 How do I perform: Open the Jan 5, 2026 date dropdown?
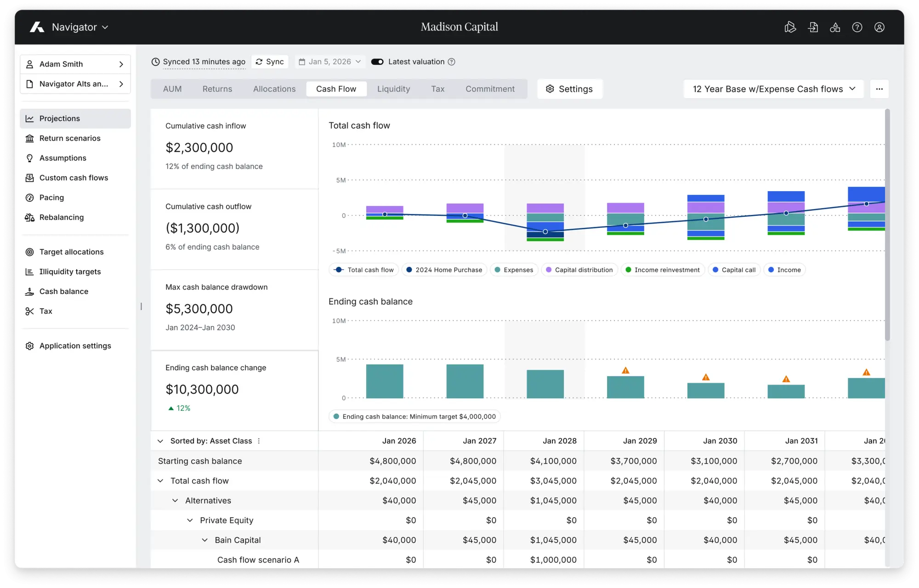click(330, 62)
